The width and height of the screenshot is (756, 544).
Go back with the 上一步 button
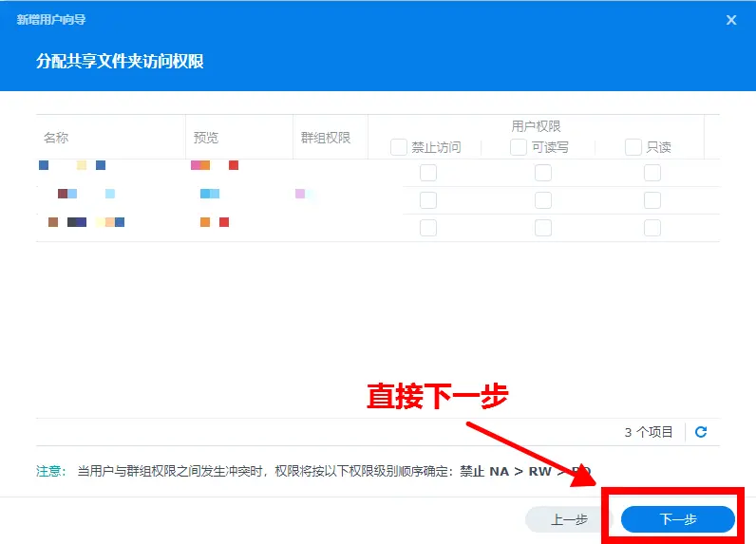(x=569, y=519)
